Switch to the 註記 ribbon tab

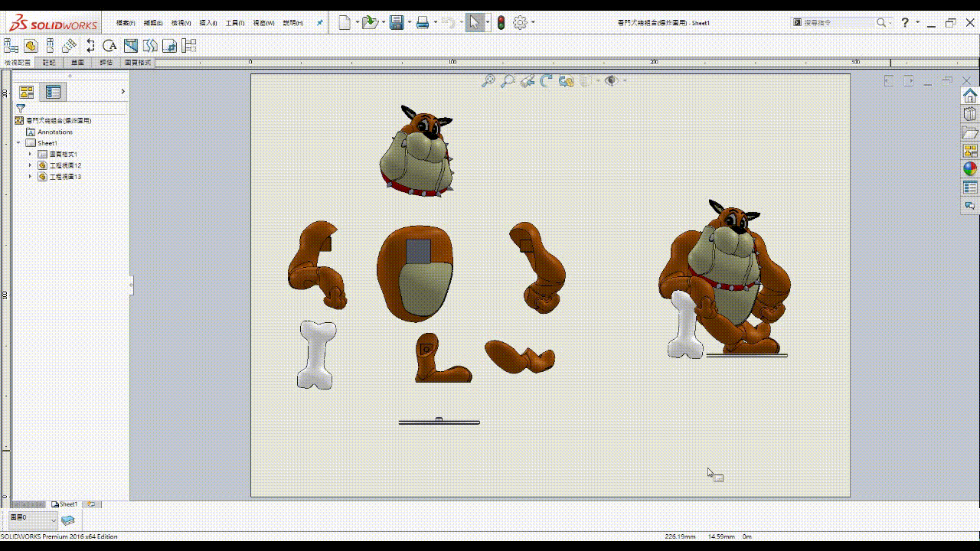click(x=49, y=63)
